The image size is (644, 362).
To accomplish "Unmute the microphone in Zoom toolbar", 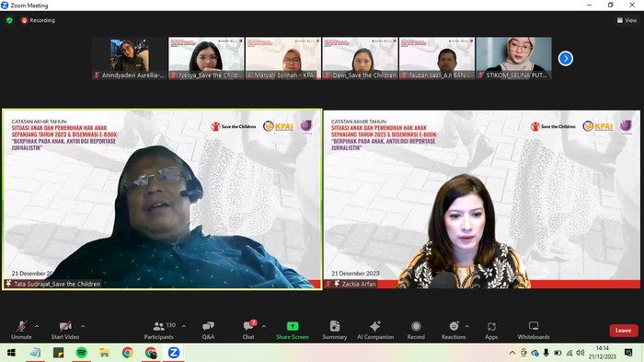I will (x=21, y=331).
